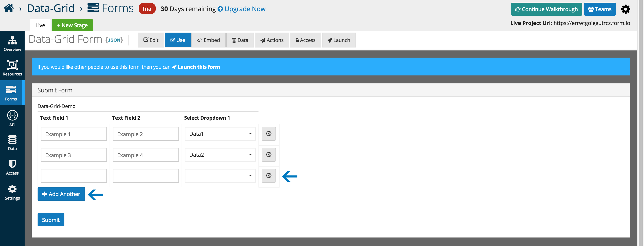The height and width of the screenshot is (246, 644).
Task: Open the API section in sidebar
Action: [x=12, y=118]
